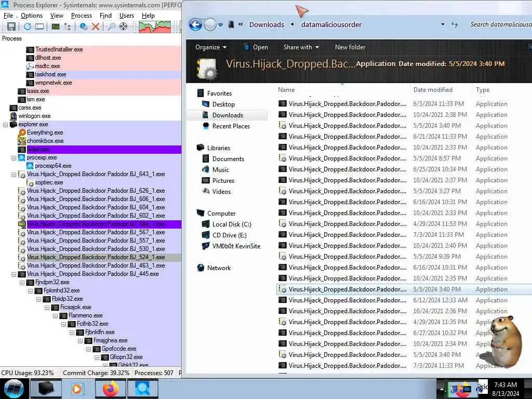Click the Explorer Forward arrow button

(210, 24)
